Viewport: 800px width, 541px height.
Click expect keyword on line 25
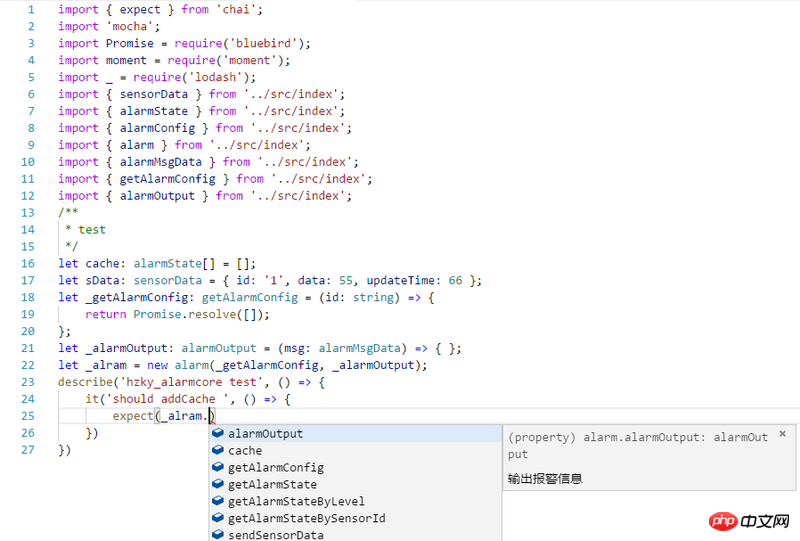pos(133,415)
